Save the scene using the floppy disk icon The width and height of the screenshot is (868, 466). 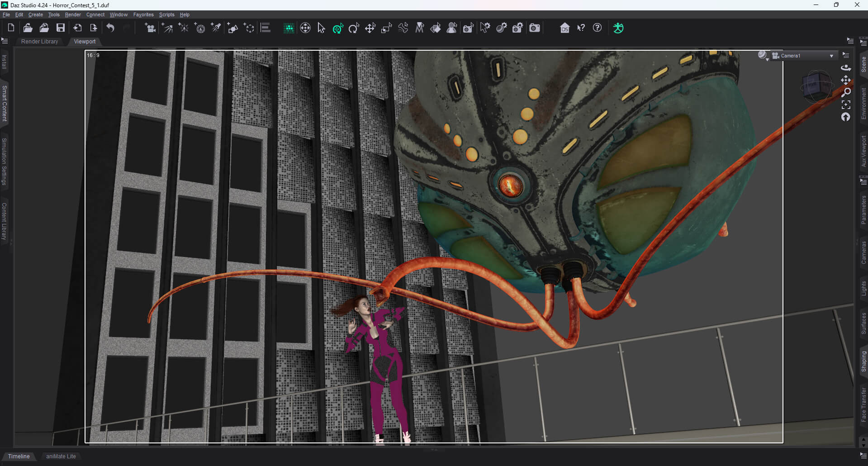60,28
